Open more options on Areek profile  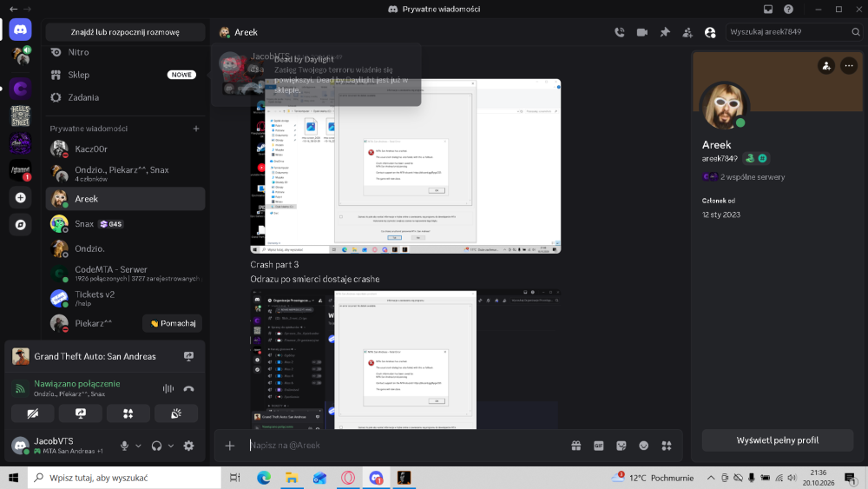849,66
